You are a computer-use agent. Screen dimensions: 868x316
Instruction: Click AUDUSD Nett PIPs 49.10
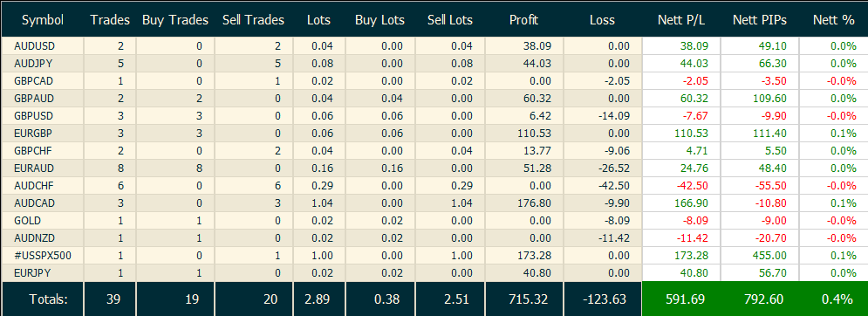click(x=773, y=46)
